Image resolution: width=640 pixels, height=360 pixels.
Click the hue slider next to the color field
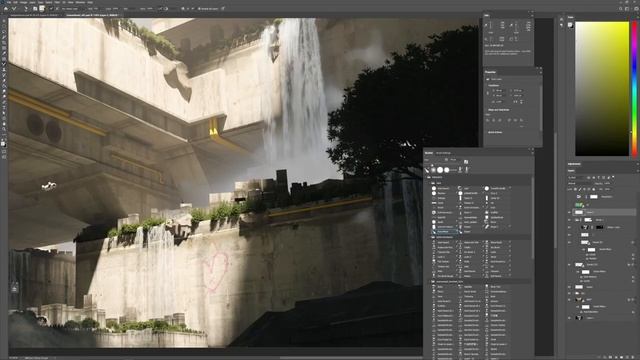635,89
